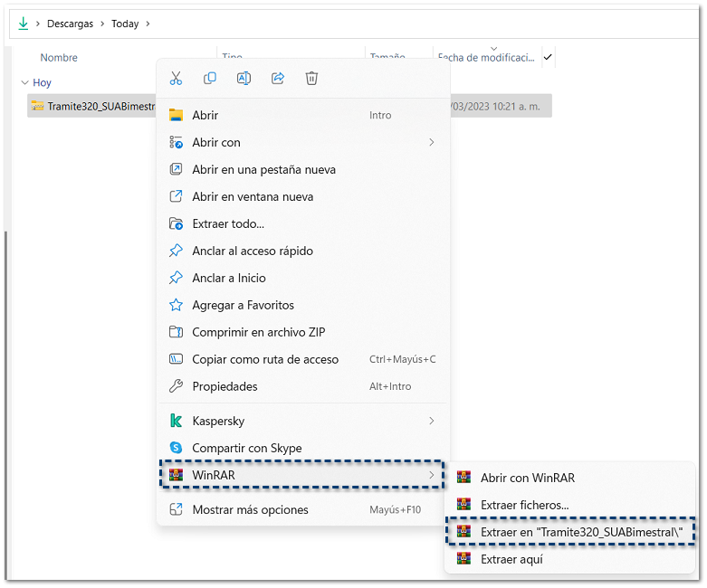Click the star icon beside Agregar a Favoritos
Screen dimensions: 707x588
176,305
